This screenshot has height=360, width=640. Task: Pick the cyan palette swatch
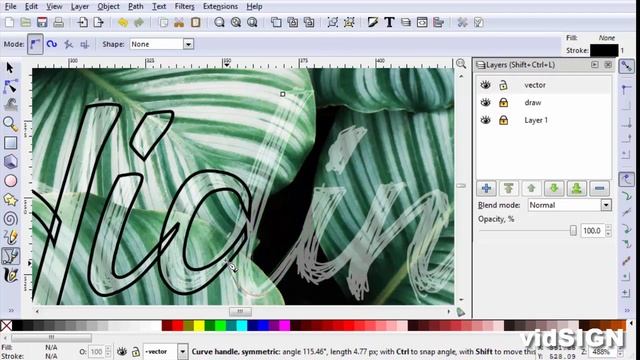point(242,325)
